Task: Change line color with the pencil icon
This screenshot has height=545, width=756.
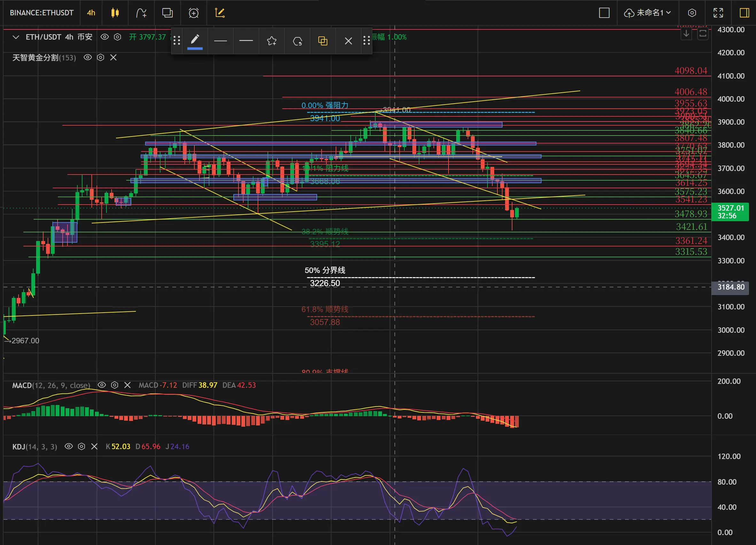Action: click(195, 41)
